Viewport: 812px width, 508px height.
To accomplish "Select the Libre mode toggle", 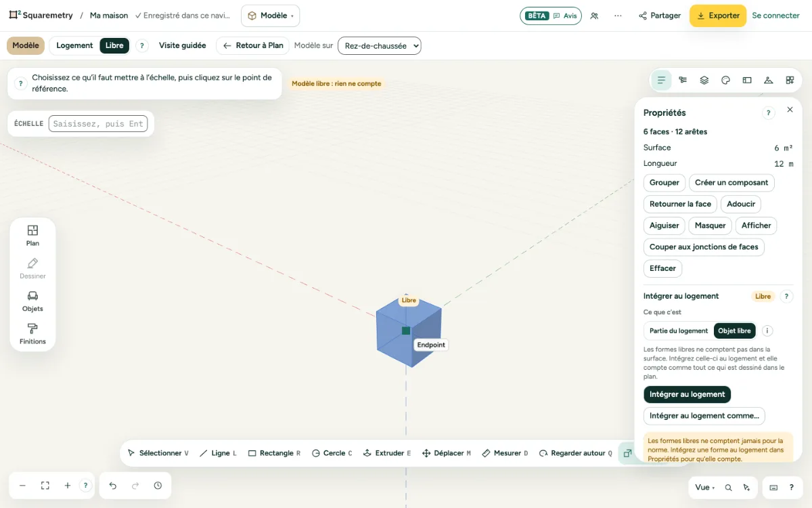I will [114, 45].
